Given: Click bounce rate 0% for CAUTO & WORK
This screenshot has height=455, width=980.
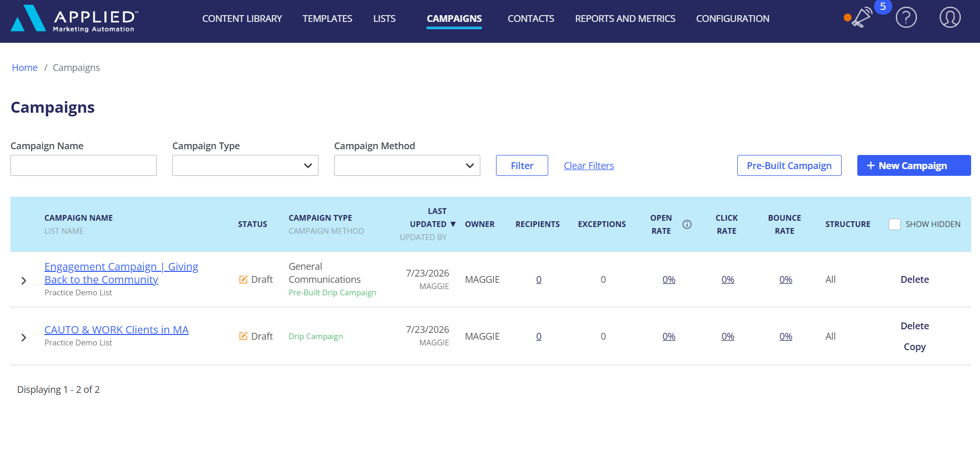Looking at the screenshot, I should [x=786, y=337].
